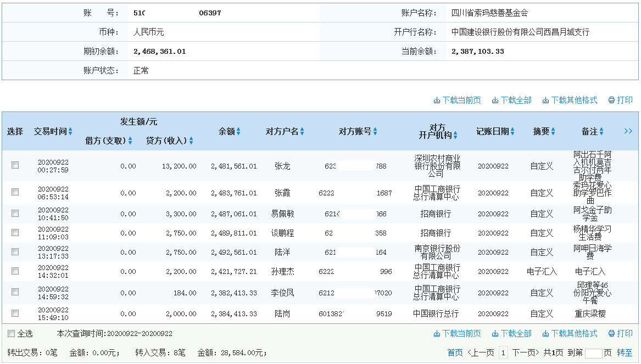Click the '>>' icon to show more columns
Viewport: 641px width, 364px height.
tap(628, 131)
